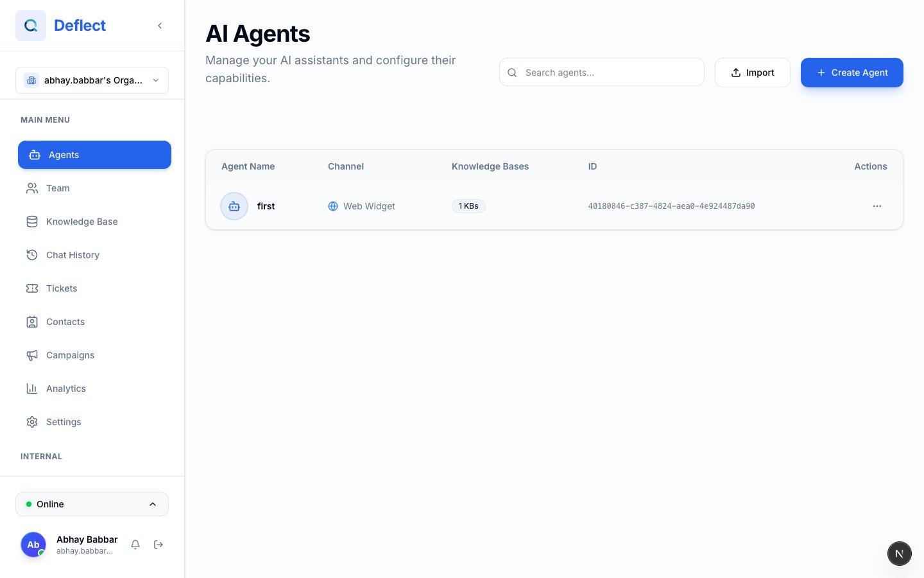Viewport: 924px width, 578px height.
Task: Open the agent named first
Action: (266, 206)
